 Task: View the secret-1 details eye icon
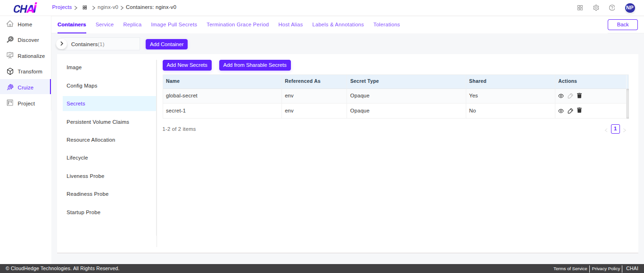(561, 111)
